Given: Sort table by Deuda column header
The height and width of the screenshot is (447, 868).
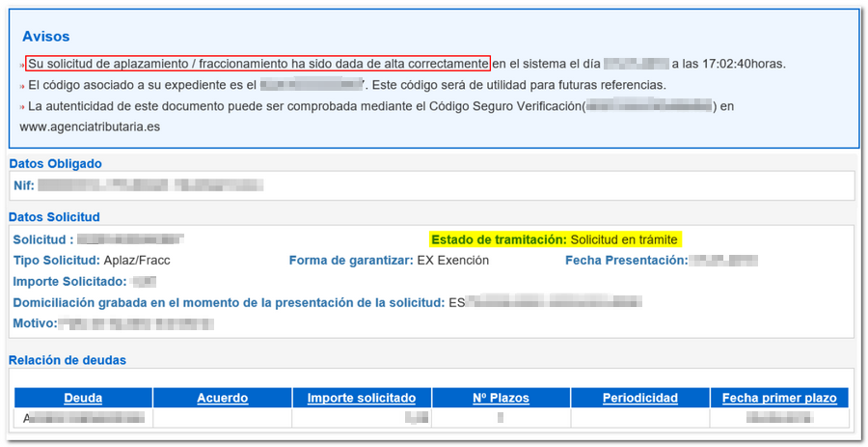Looking at the screenshot, I should 83,398.
